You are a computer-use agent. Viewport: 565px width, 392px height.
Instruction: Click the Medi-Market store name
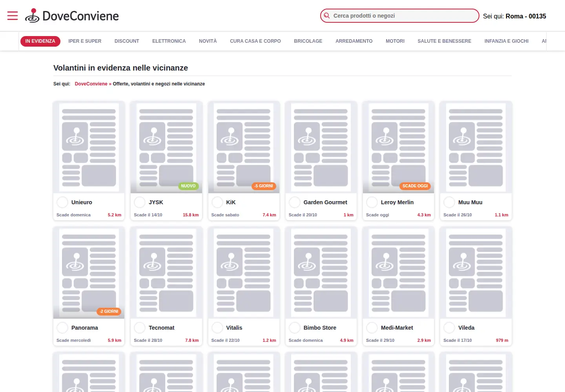coord(397,328)
